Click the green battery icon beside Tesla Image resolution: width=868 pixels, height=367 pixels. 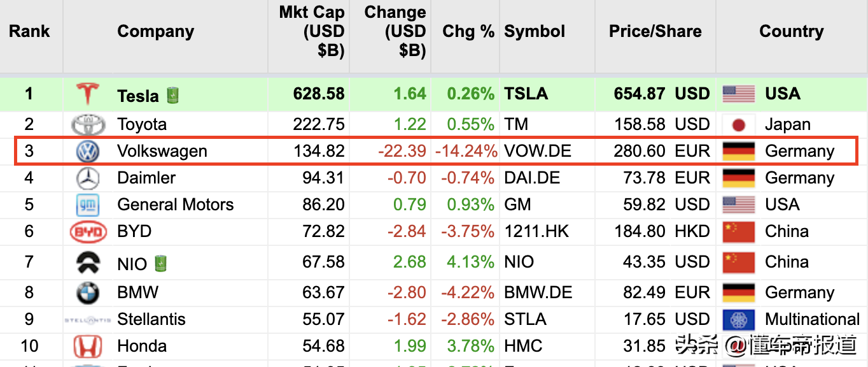172,96
